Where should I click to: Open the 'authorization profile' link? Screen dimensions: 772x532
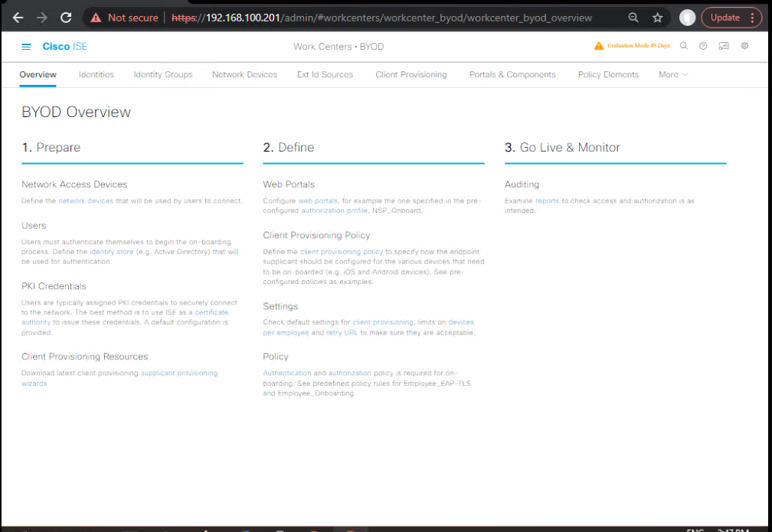334,211
